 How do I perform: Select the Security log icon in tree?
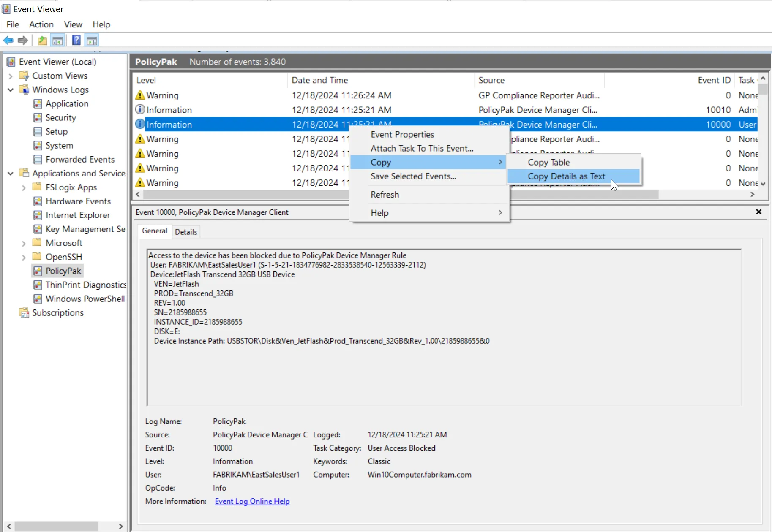[38, 118]
